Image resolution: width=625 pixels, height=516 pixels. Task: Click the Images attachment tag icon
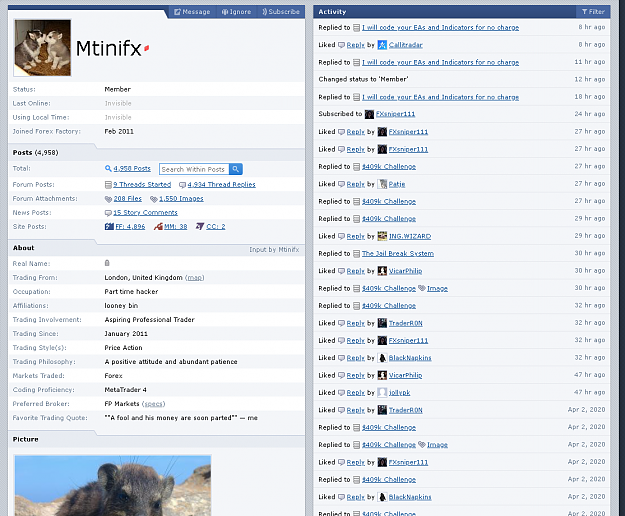153,199
